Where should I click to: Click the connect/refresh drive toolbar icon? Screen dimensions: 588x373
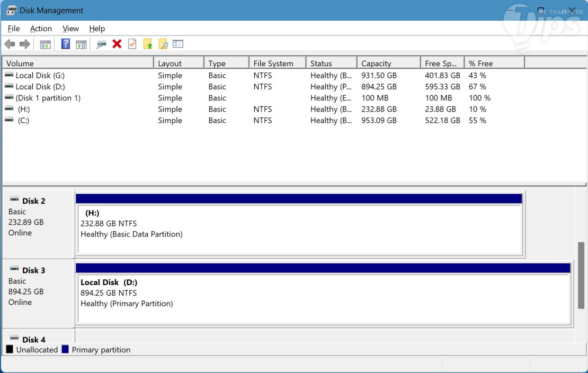(x=101, y=44)
